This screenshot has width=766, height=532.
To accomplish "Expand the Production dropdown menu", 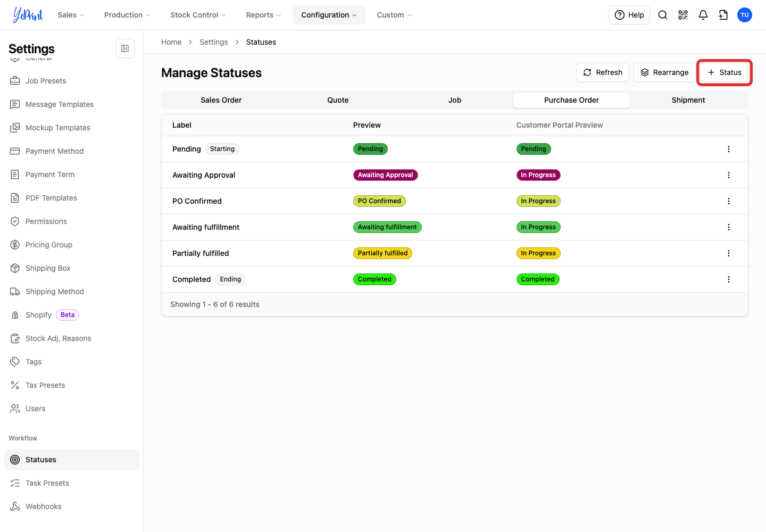I will point(127,15).
